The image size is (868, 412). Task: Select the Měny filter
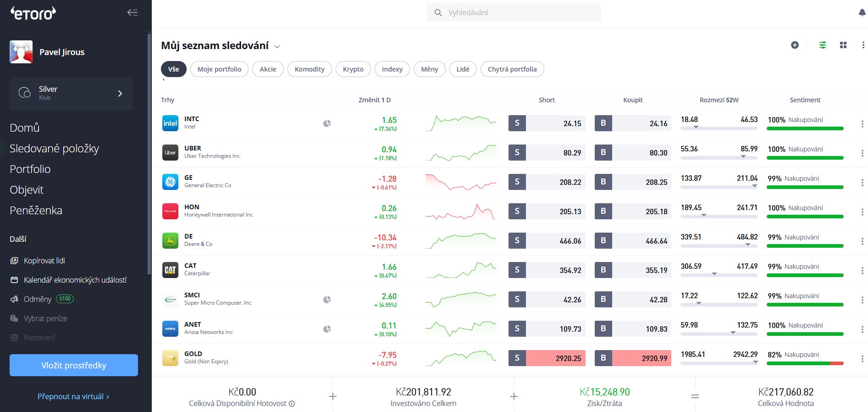[x=430, y=69]
